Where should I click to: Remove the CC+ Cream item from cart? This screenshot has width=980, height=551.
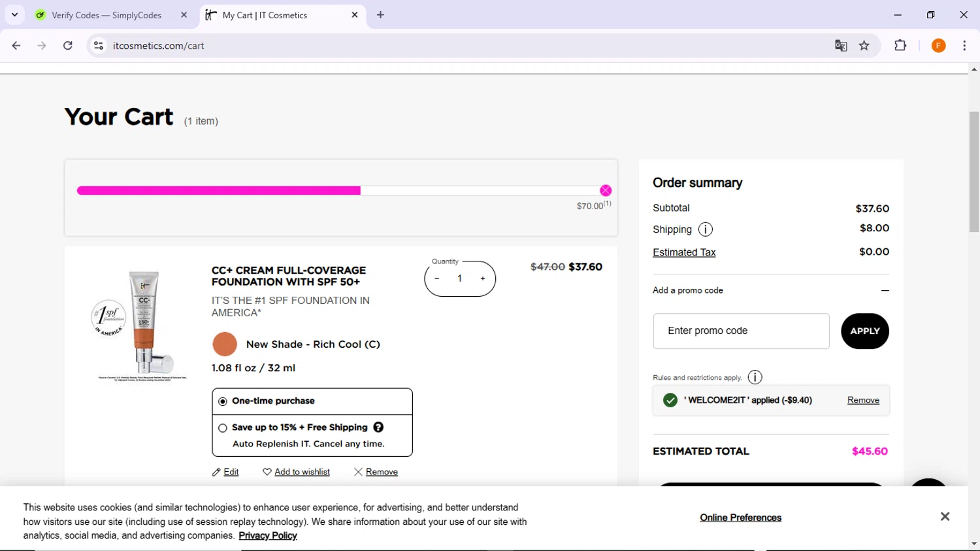[376, 472]
